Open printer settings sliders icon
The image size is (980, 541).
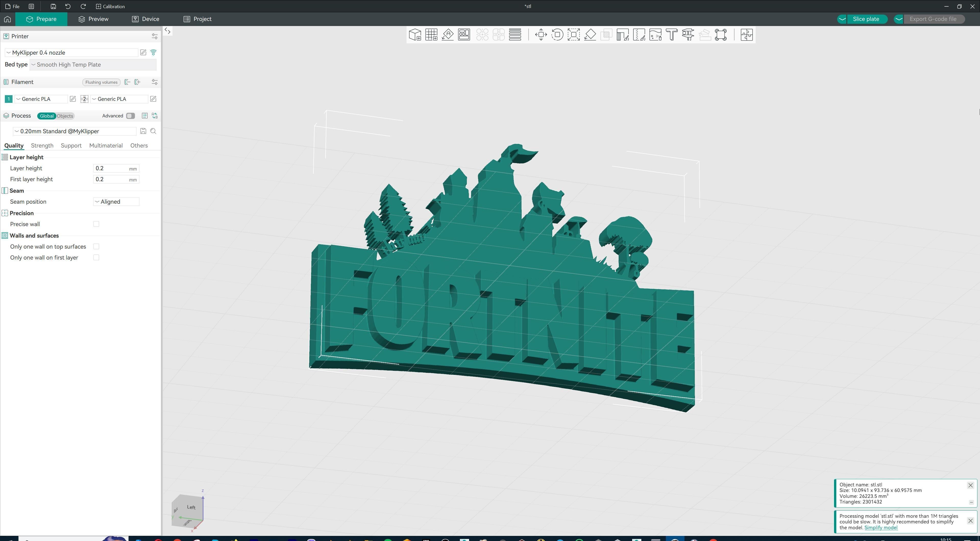coord(154,36)
